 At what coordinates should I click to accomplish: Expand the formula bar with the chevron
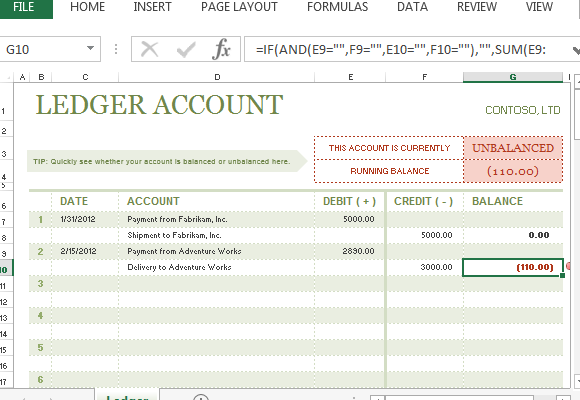[576, 50]
